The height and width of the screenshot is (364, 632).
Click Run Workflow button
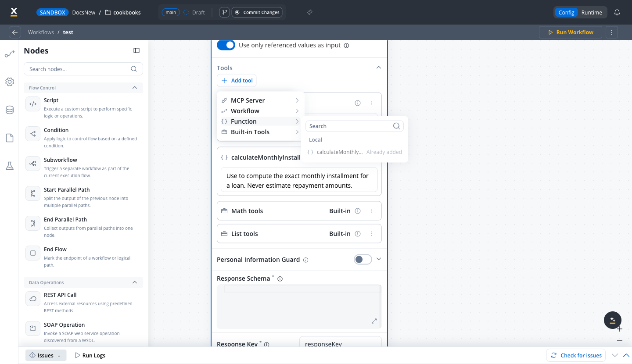coord(571,32)
